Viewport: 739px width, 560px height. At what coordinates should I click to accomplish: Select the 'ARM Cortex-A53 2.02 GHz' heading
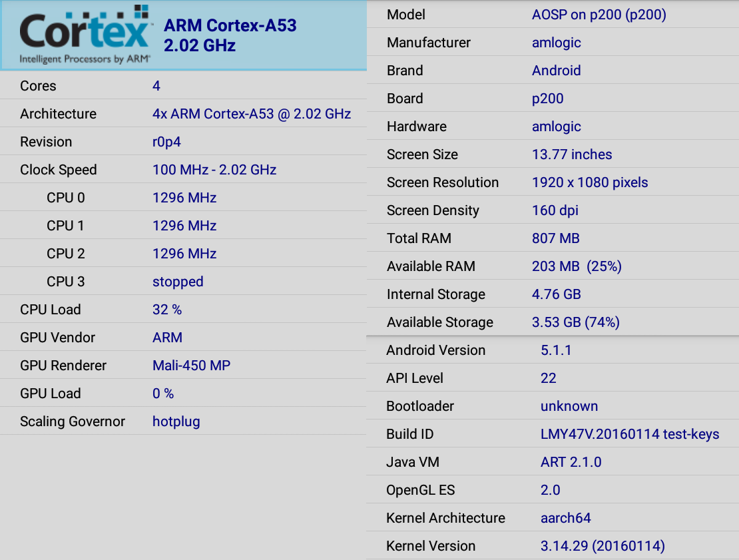point(230,35)
